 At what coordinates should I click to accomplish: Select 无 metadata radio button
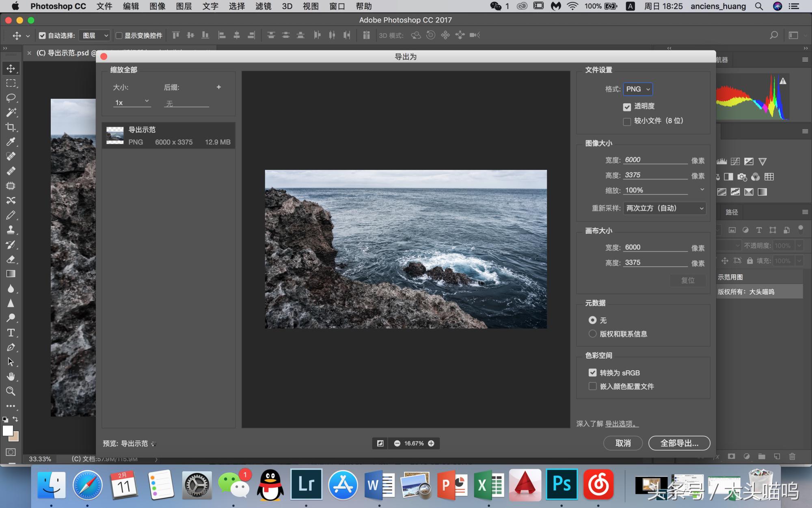click(592, 320)
